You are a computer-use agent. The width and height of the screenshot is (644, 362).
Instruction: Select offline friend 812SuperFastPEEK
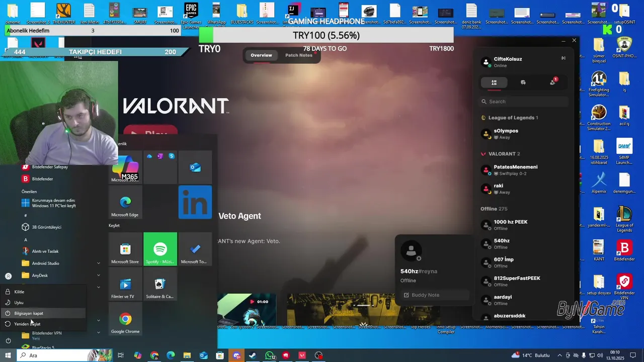(x=523, y=281)
